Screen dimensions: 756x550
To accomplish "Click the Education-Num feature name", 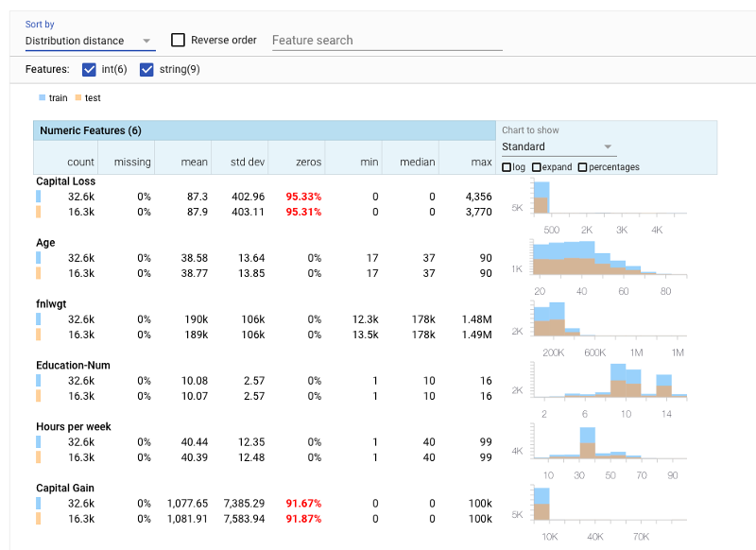I will click(x=71, y=365).
